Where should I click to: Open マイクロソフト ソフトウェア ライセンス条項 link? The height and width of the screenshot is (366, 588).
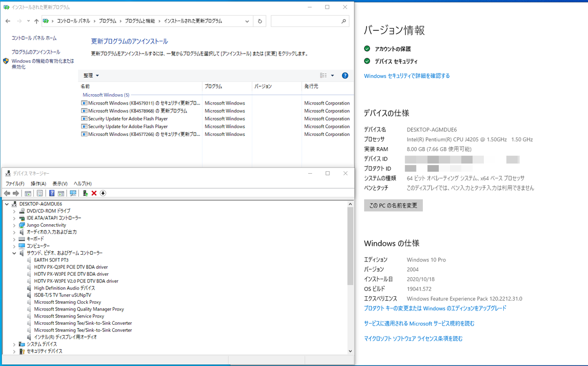click(413, 339)
